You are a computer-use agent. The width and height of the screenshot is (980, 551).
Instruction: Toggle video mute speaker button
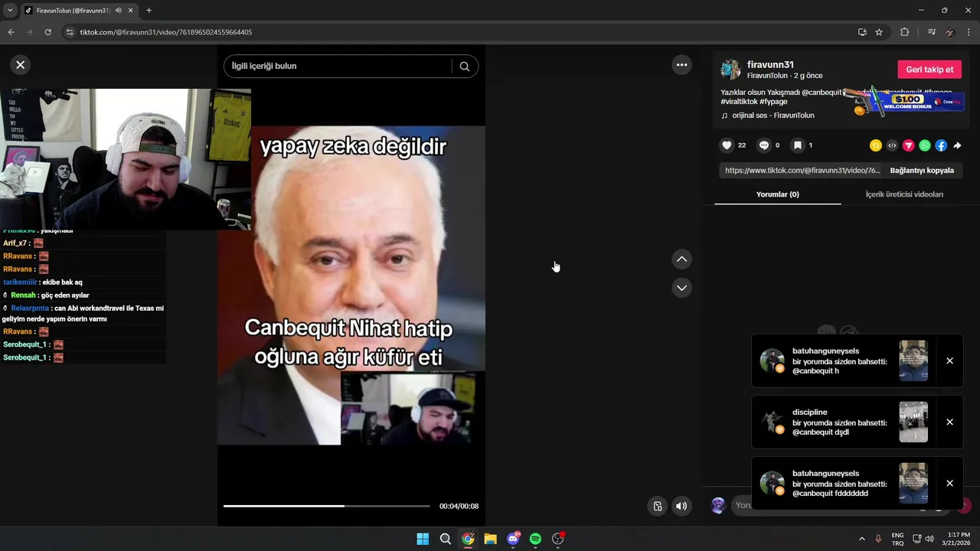681,506
